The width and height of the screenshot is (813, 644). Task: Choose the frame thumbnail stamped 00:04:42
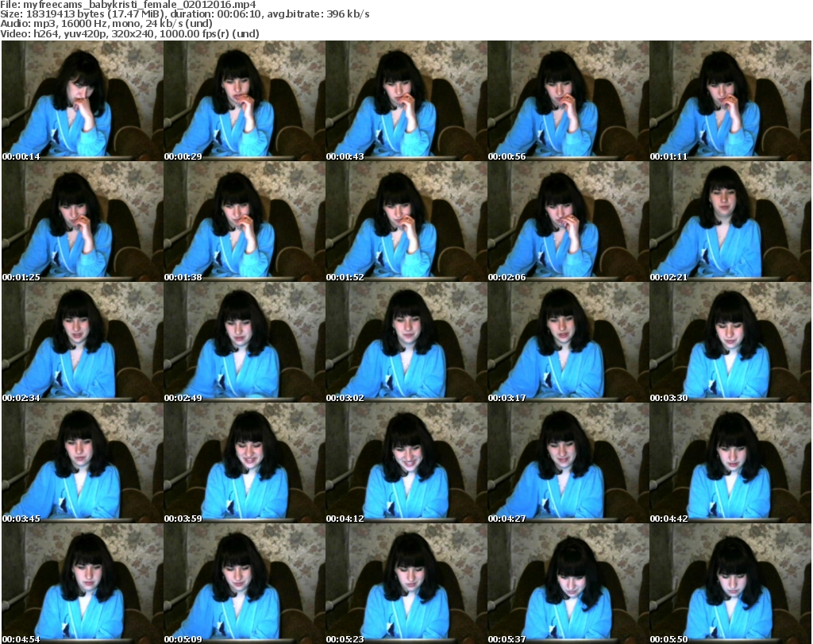(x=730, y=463)
